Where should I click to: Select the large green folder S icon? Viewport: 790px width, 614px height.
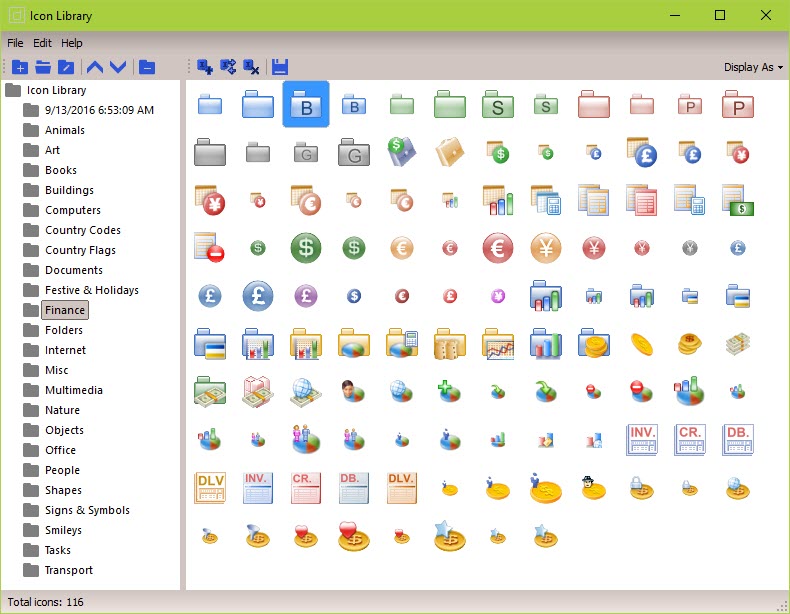point(498,104)
